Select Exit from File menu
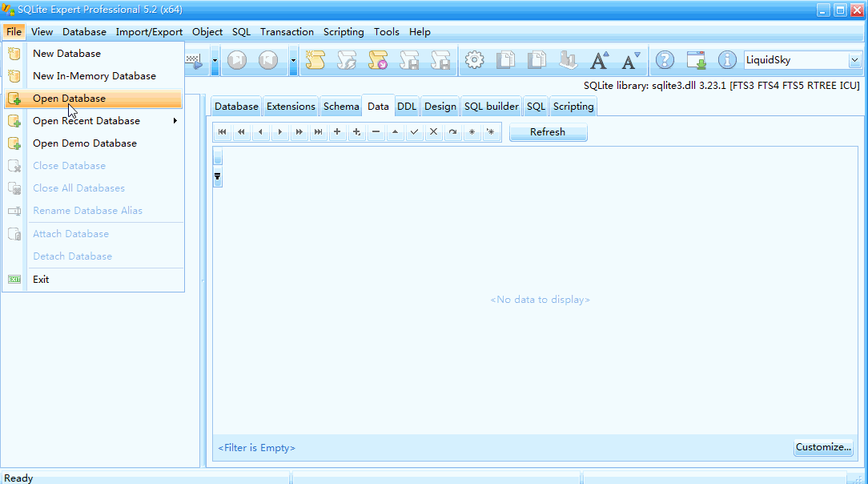The width and height of the screenshot is (868, 484). (x=93, y=280)
